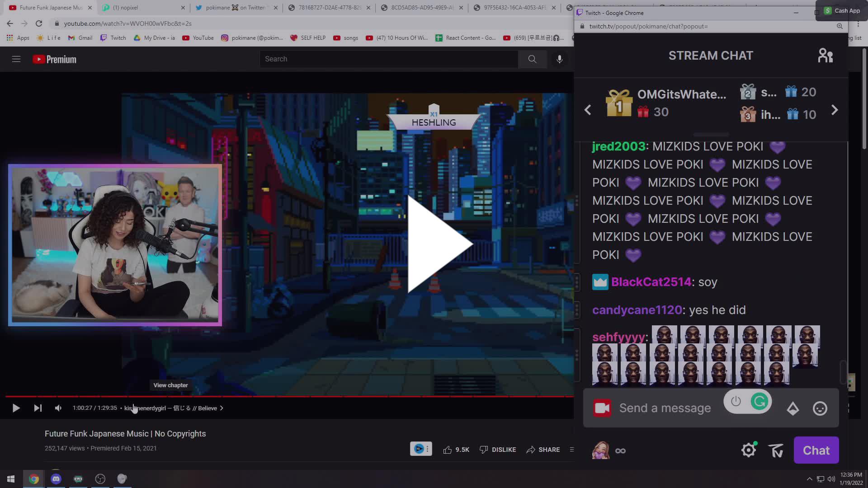This screenshot has width=868, height=488.
Task: Select the 'Future Funk Japanese Music' tab
Action: tap(51, 8)
